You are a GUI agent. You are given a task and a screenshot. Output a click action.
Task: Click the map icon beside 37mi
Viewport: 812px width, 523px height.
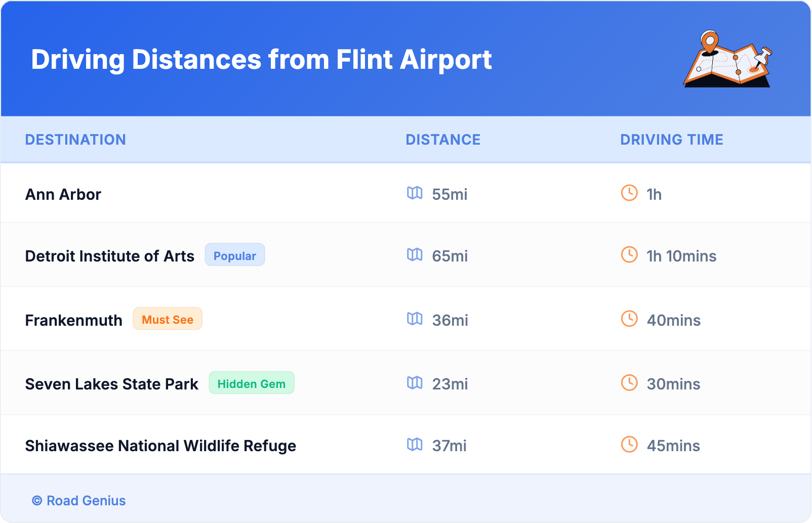click(415, 445)
